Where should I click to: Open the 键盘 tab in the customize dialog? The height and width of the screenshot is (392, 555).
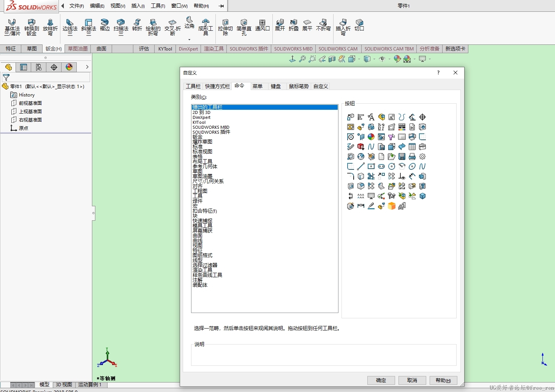[276, 86]
